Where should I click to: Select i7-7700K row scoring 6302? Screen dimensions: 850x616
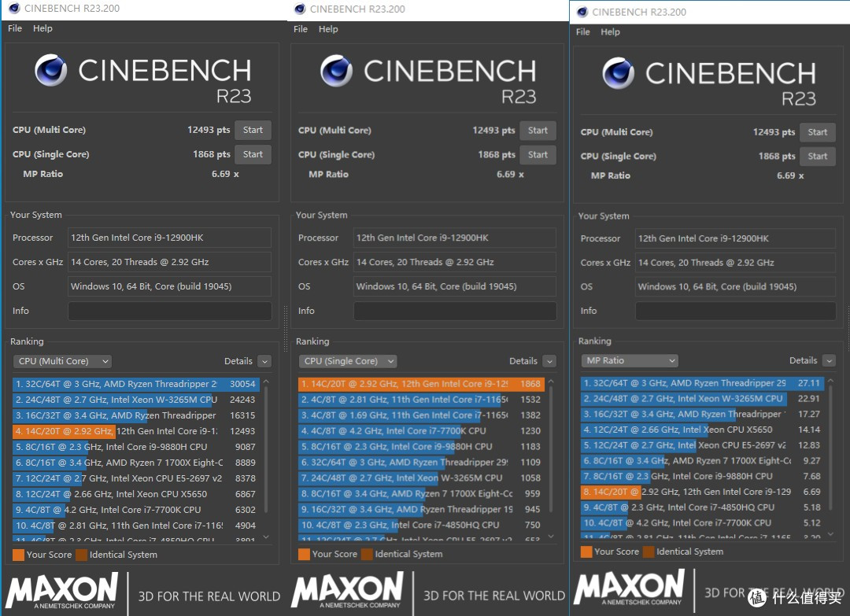point(135,510)
